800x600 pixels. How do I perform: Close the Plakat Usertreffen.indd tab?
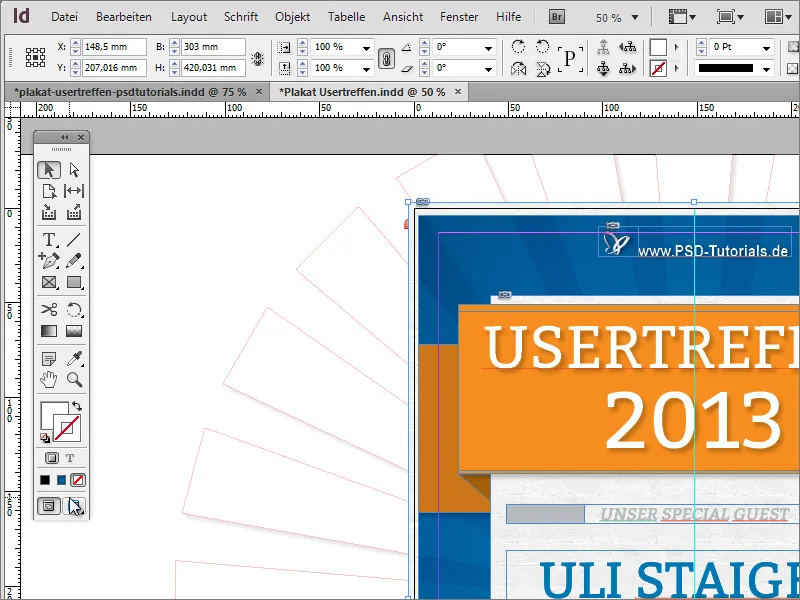click(x=458, y=92)
